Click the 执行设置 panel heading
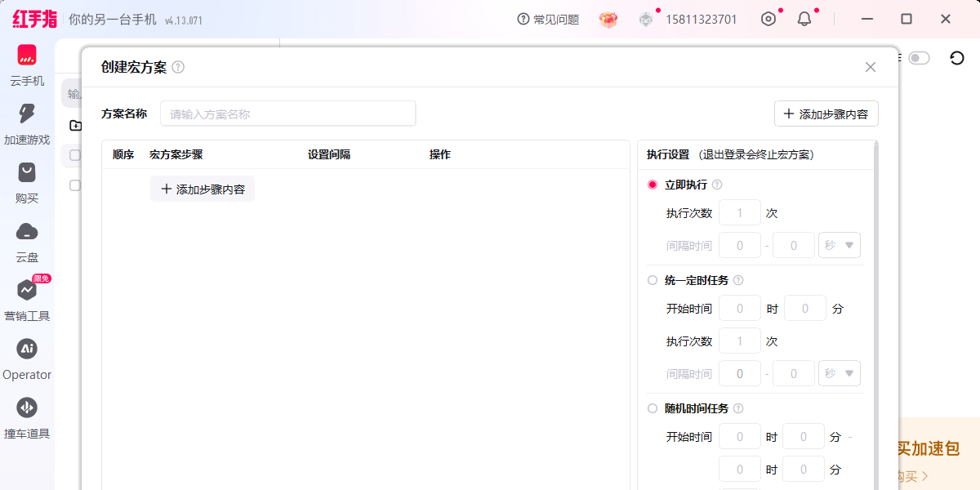 pos(668,154)
